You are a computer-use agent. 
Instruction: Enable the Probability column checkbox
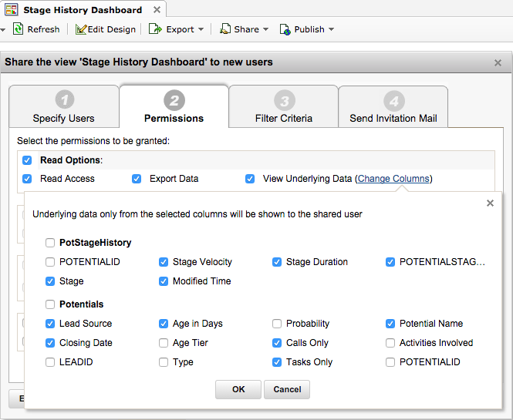coord(277,324)
